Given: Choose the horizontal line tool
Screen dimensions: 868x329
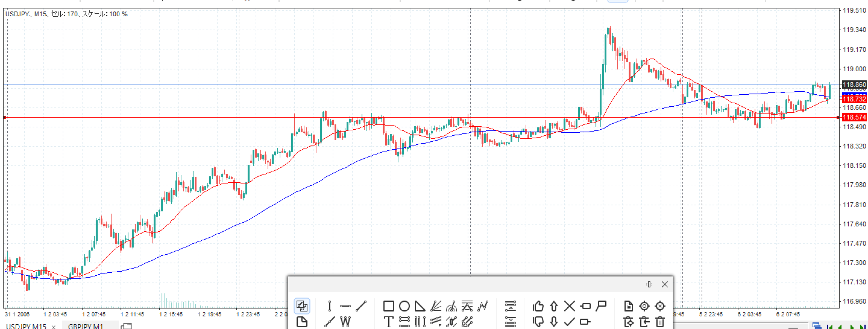Looking at the screenshot, I should (345, 306).
